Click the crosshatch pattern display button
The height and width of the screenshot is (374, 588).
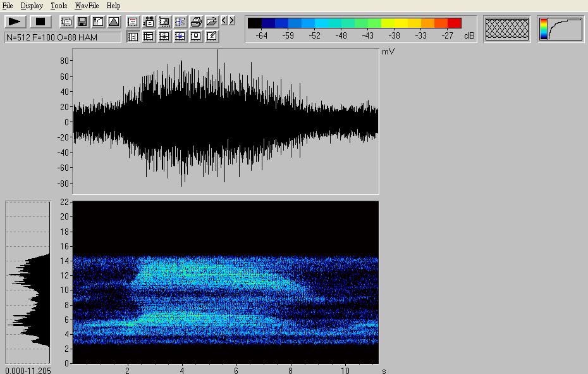point(506,29)
